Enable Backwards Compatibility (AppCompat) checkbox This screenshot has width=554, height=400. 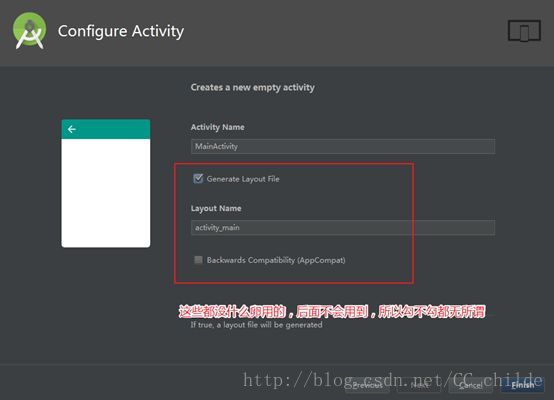[198, 260]
